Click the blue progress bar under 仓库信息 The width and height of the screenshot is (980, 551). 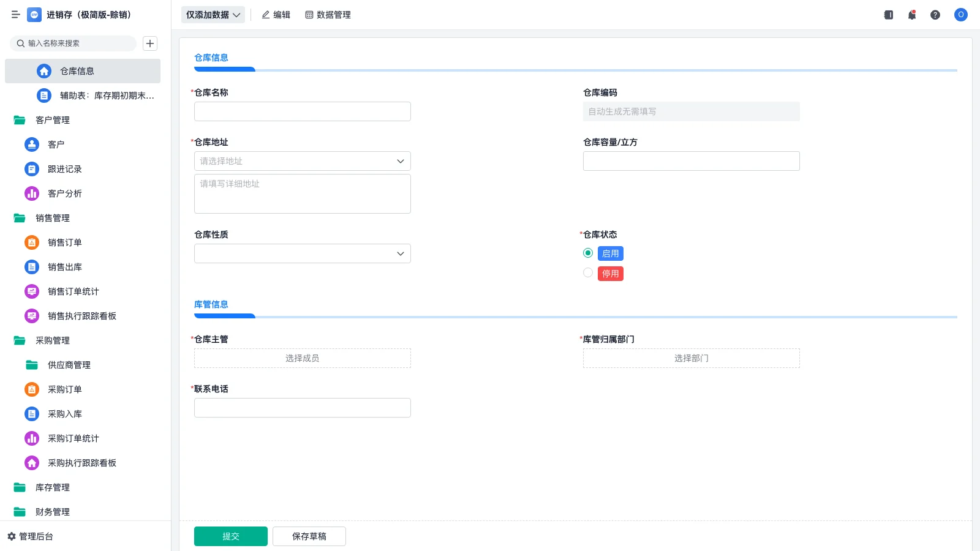pos(224,69)
